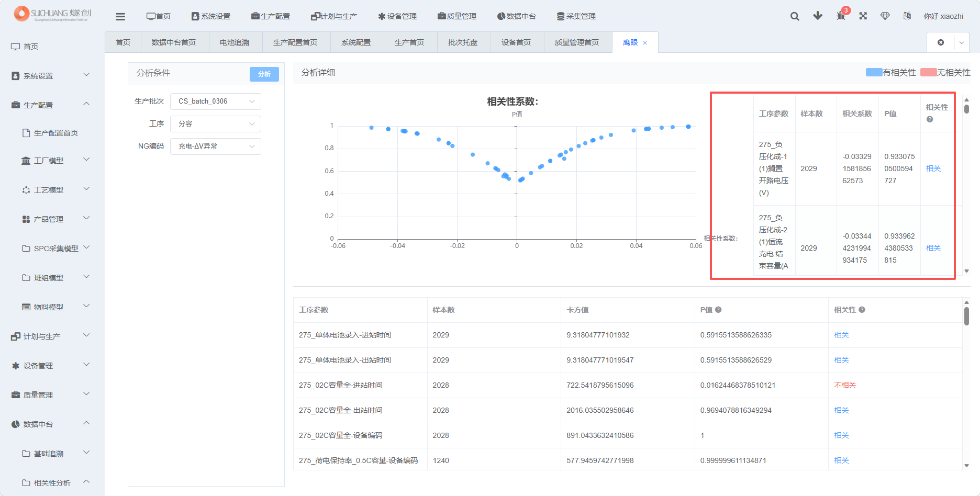
Task: Expand 系统设置 in the sidebar
Action: [x=52, y=76]
